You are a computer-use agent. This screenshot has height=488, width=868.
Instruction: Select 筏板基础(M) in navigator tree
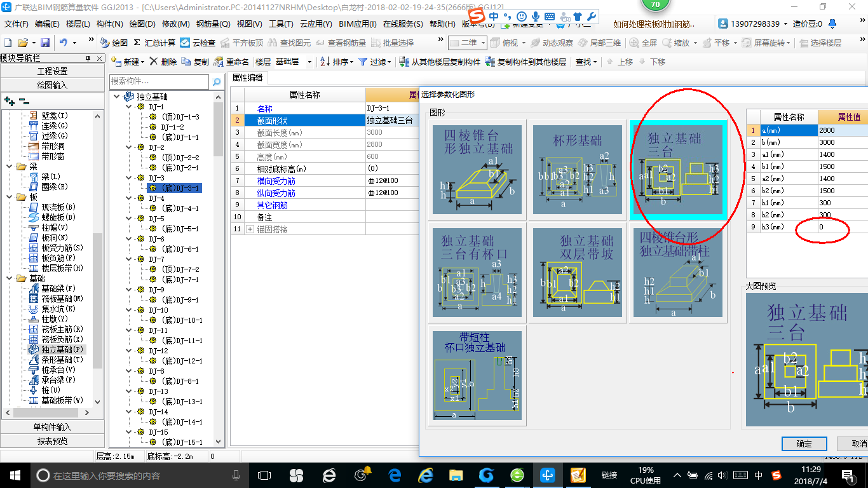click(56, 299)
